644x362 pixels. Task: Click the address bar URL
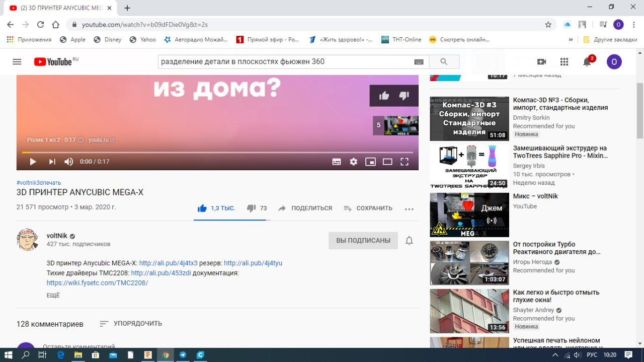tap(145, 24)
